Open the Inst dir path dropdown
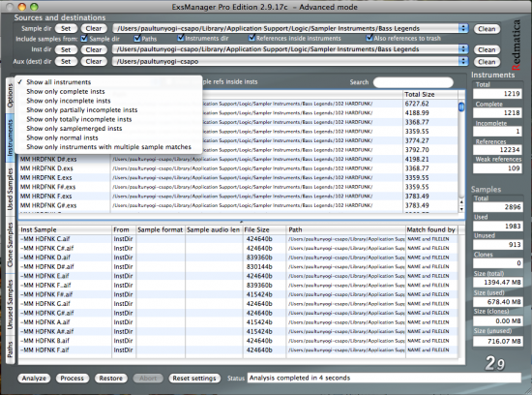The width and height of the screenshot is (532, 395). coord(463,49)
